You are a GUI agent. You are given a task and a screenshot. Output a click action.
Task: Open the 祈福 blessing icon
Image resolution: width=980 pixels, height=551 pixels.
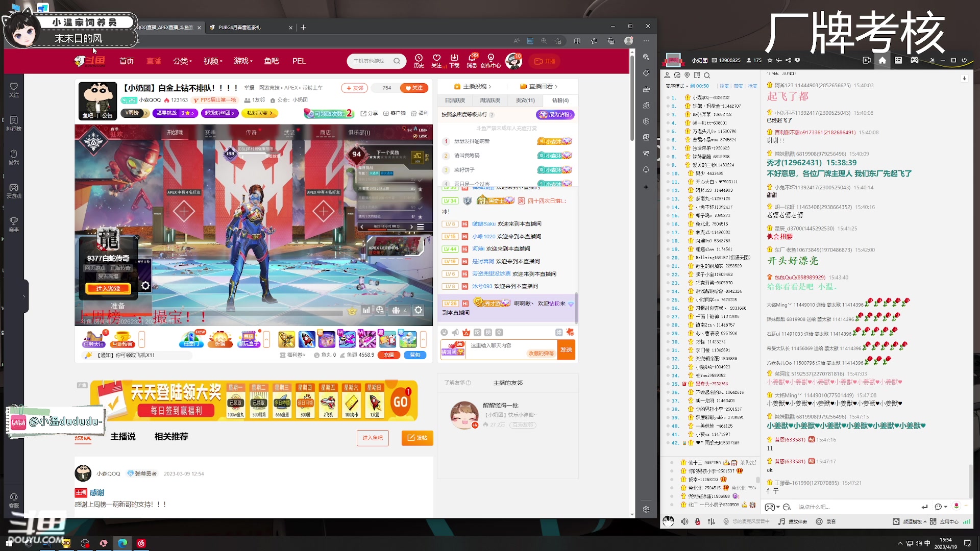point(220,339)
